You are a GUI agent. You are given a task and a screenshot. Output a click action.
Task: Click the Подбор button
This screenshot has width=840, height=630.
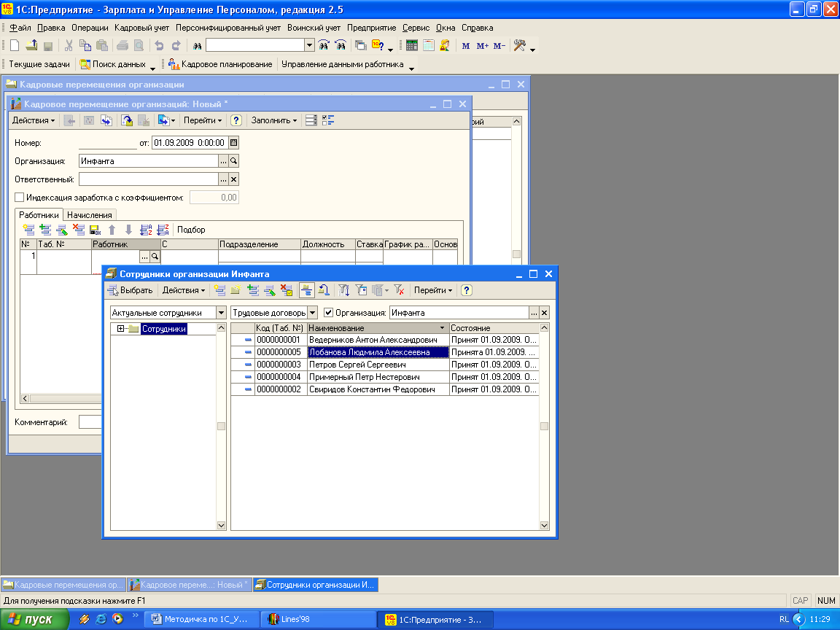191,230
